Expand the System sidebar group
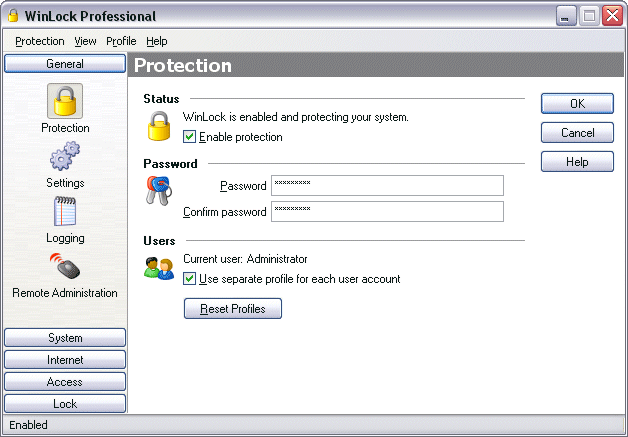Viewport: 628px width, 437px height. point(65,338)
